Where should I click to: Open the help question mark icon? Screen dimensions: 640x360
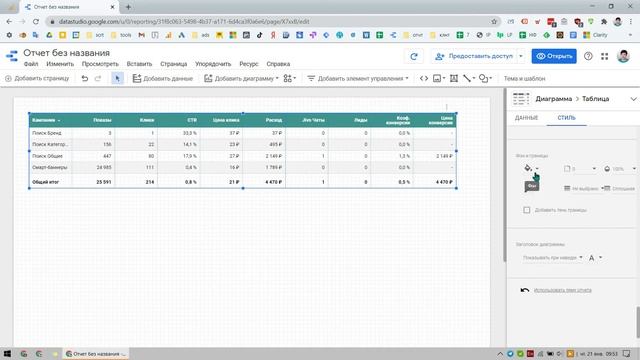(588, 56)
